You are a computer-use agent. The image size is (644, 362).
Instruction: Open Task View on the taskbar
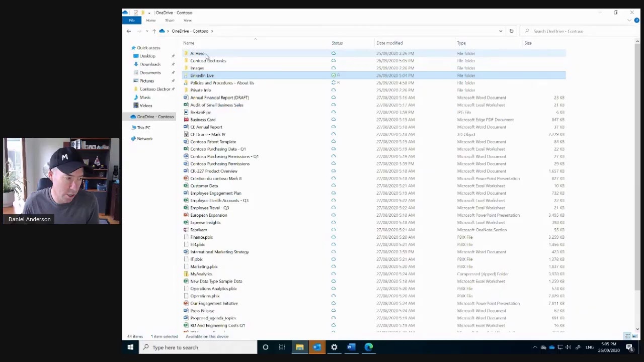(282, 347)
